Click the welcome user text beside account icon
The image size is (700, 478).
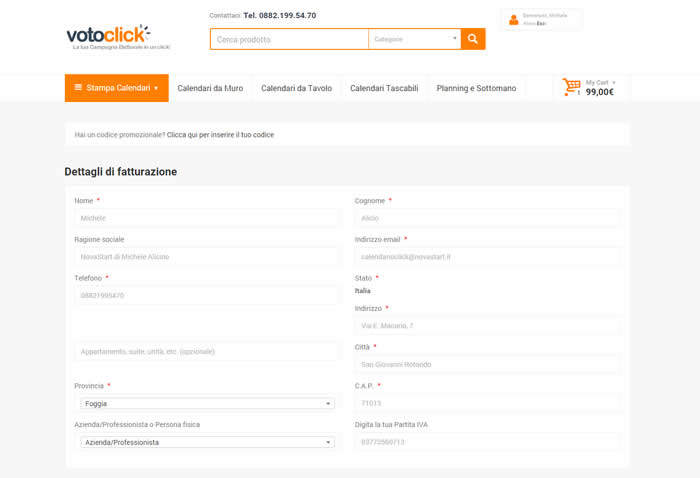(x=545, y=16)
